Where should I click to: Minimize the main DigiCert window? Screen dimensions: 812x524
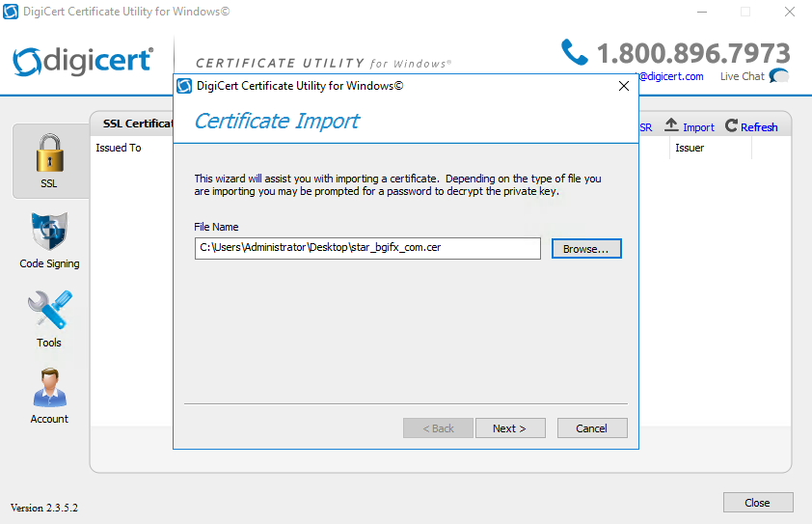702,12
